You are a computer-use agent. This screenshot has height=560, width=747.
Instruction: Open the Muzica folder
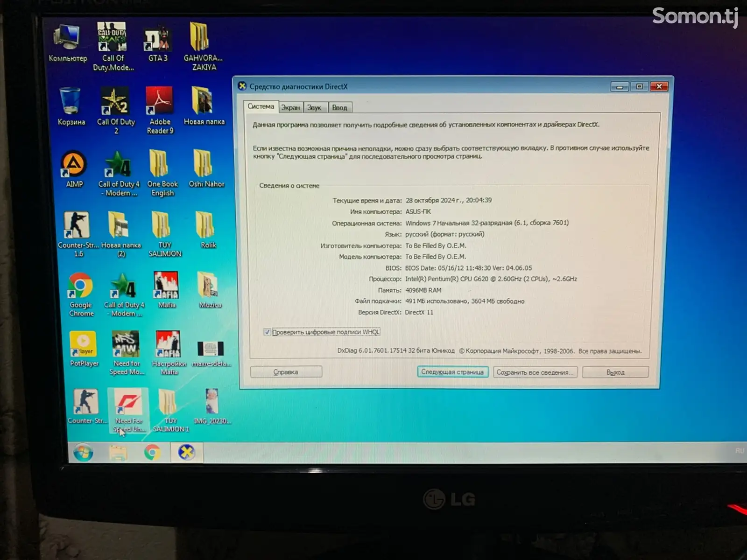coord(210,290)
